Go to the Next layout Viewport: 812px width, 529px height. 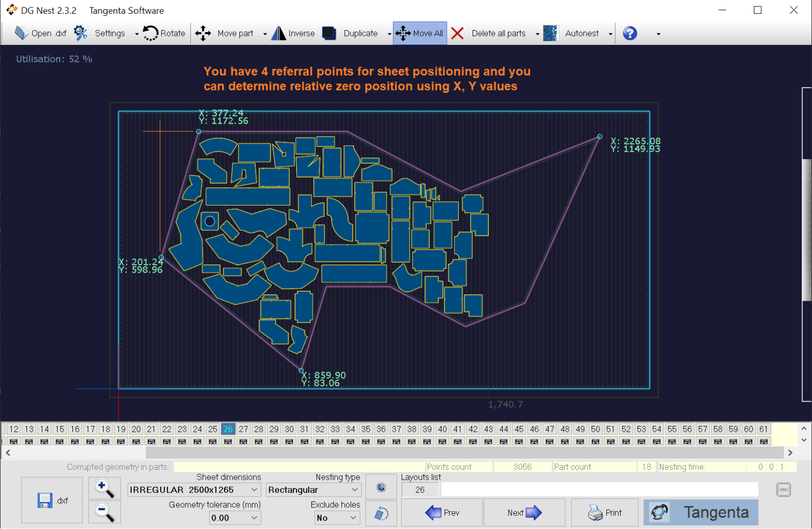point(524,512)
